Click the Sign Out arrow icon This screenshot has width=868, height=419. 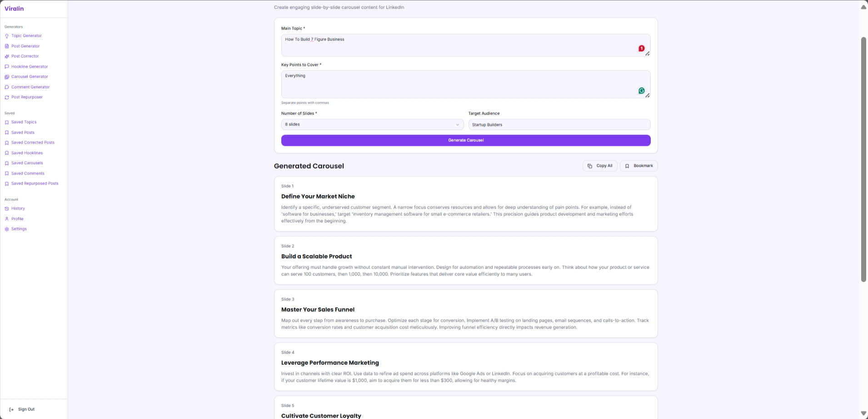pos(11,409)
